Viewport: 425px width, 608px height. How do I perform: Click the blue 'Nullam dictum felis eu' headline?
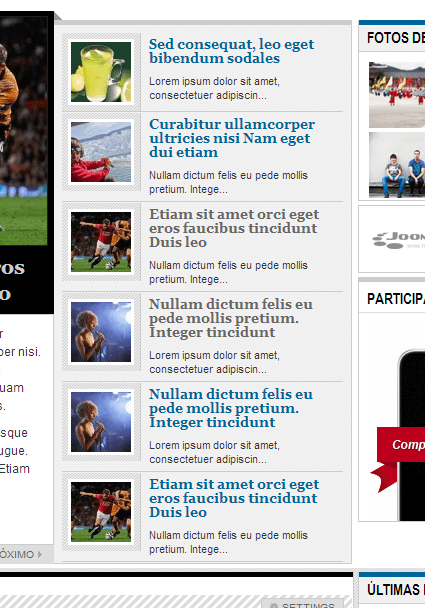point(231,408)
